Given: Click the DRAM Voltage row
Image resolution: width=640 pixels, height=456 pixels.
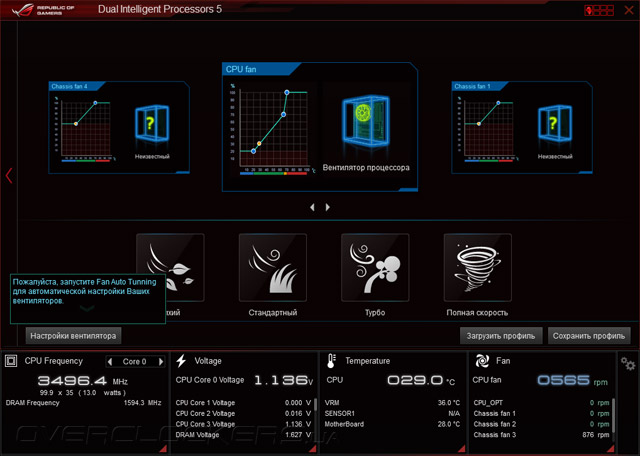Looking at the screenshot, I should coord(243,435).
